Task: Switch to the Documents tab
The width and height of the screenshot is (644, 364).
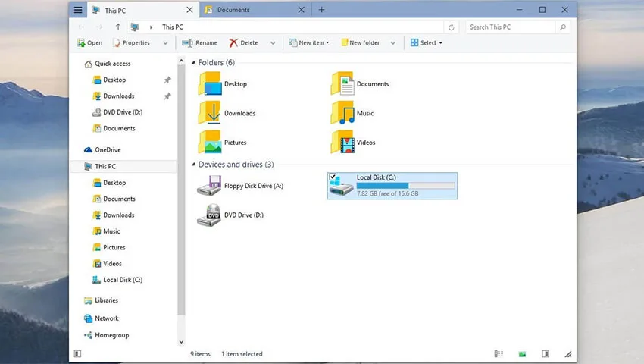Action: 255,10
